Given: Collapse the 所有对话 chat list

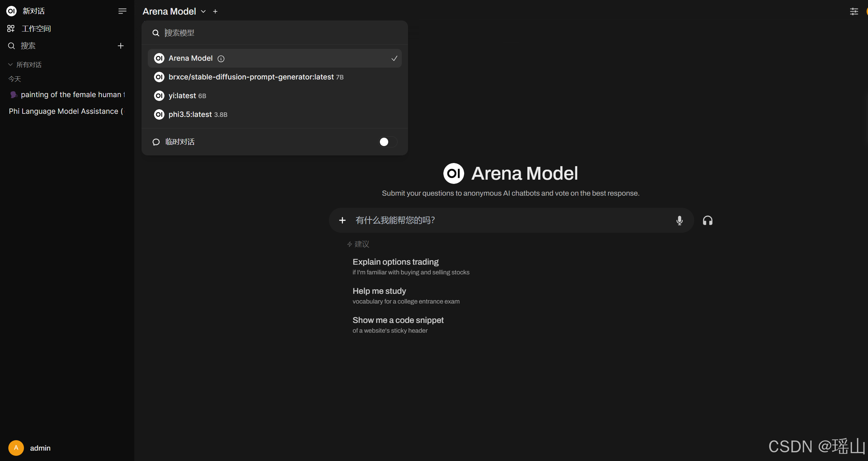Looking at the screenshot, I should click(x=10, y=65).
